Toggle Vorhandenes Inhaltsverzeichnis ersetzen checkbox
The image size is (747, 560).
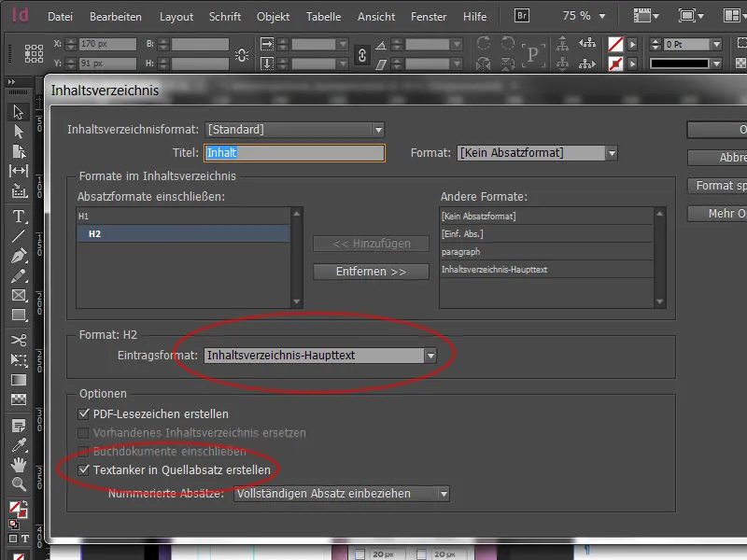click(83, 433)
